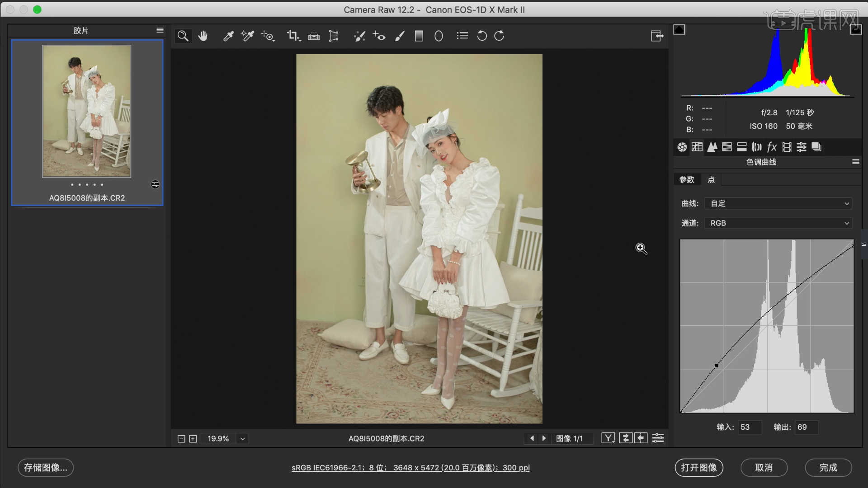The width and height of the screenshot is (868, 488).
Task: Open workflow options sRGB link
Action: point(410,468)
